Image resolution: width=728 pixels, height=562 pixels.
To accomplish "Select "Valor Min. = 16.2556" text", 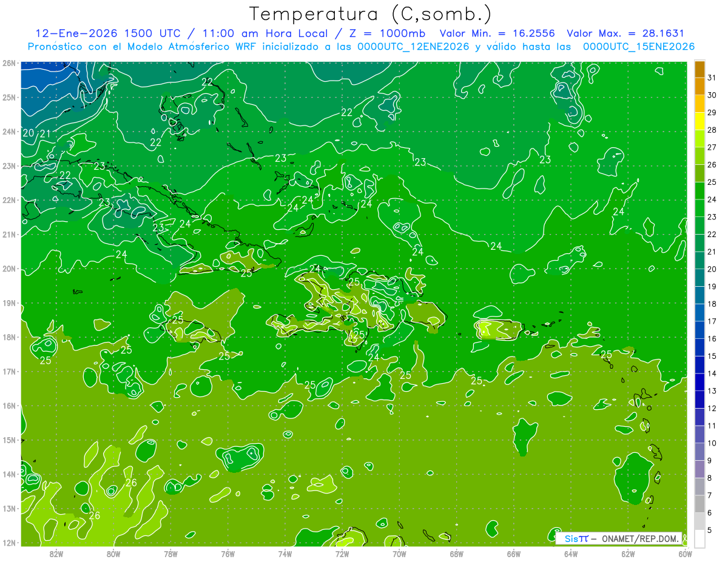I will [x=498, y=33].
